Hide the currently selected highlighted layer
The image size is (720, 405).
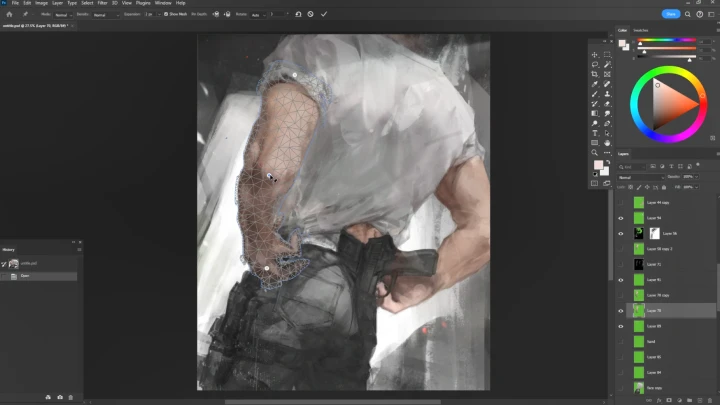(621, 311)
